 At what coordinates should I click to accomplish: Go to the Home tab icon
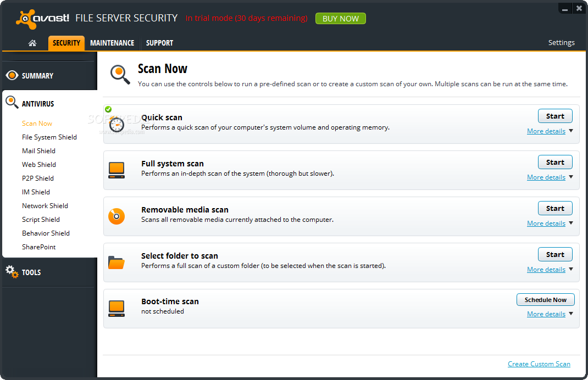pyautogui.click(x=32, y=43)
